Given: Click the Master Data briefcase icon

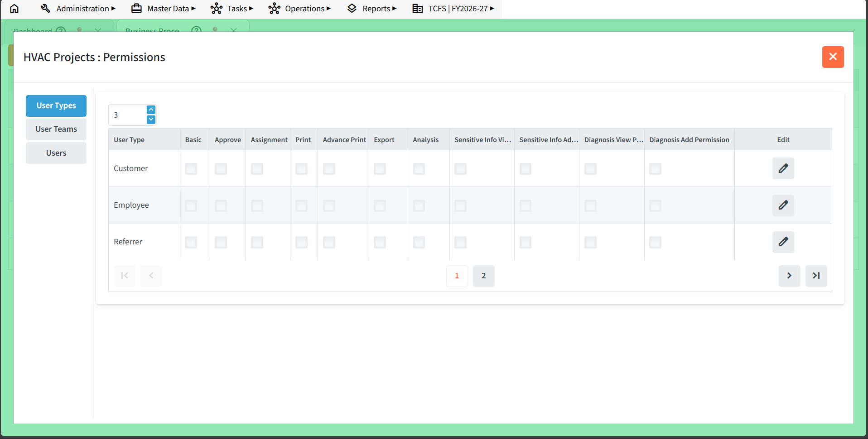Looking at the screenshot, I should coord(136,9).
